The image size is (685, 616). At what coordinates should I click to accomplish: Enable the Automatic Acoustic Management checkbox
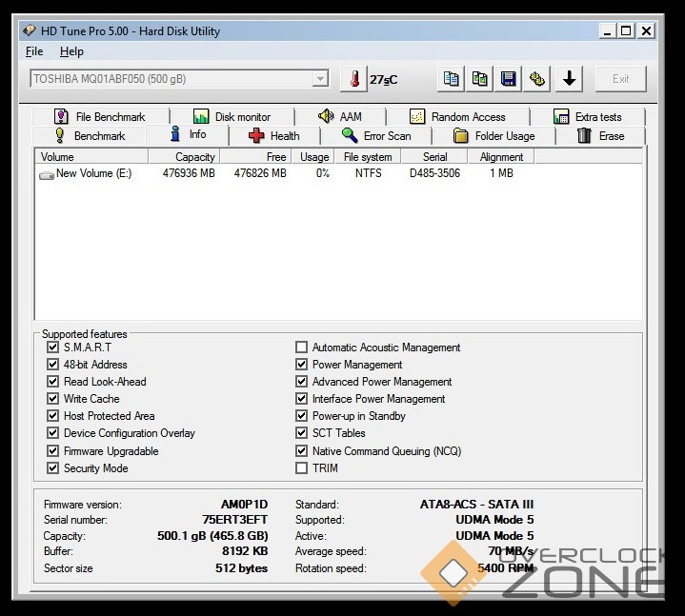tap(301, 348)
